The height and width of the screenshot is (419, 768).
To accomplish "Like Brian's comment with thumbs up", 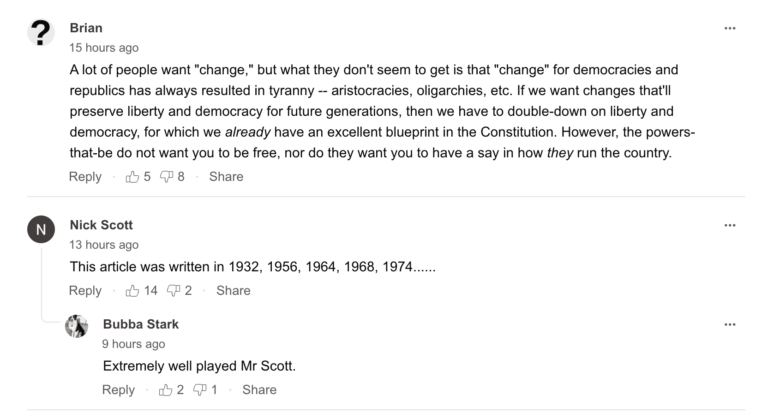I will coord(132,177).
